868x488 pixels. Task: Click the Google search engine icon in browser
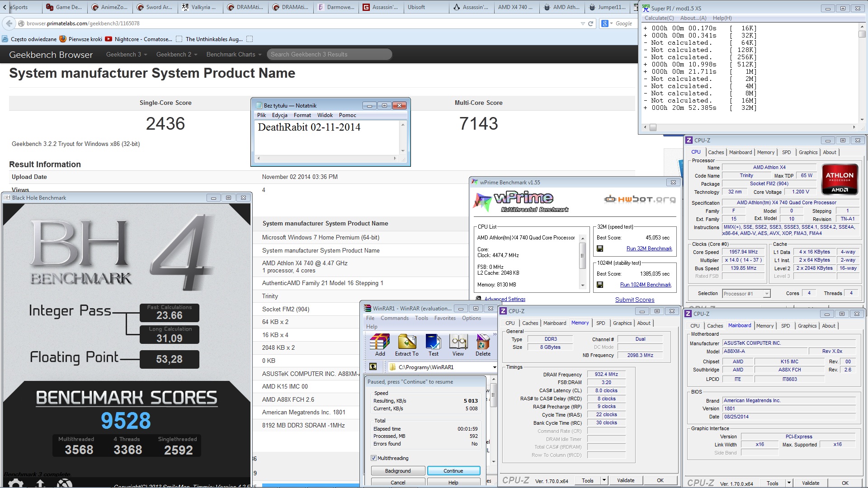[604, 23]
